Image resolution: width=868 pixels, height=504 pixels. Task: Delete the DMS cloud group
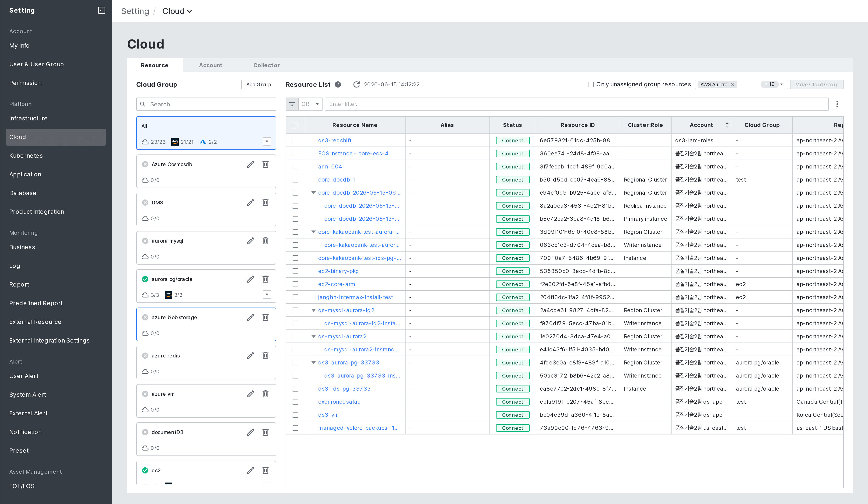tap(266, 202)
